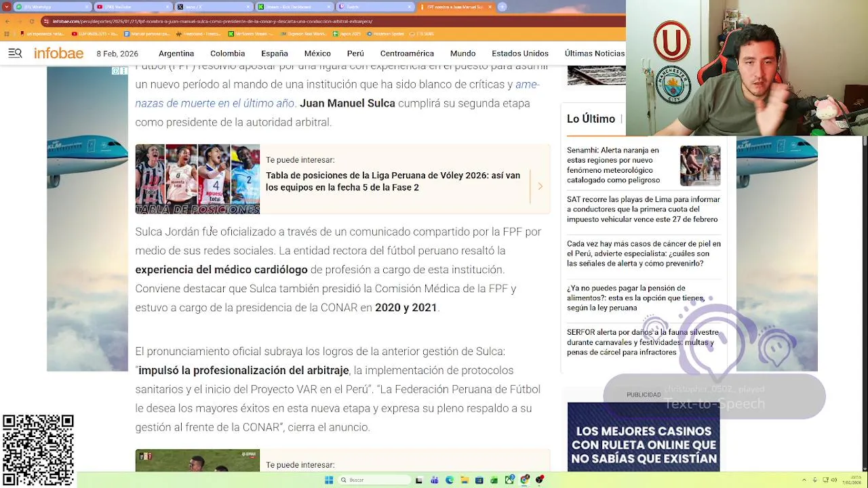Image resolution: width=868 pixels, height=488 pixels.
Task: Click the taskbar Buscar search box
Action: (x=375, y=480)
